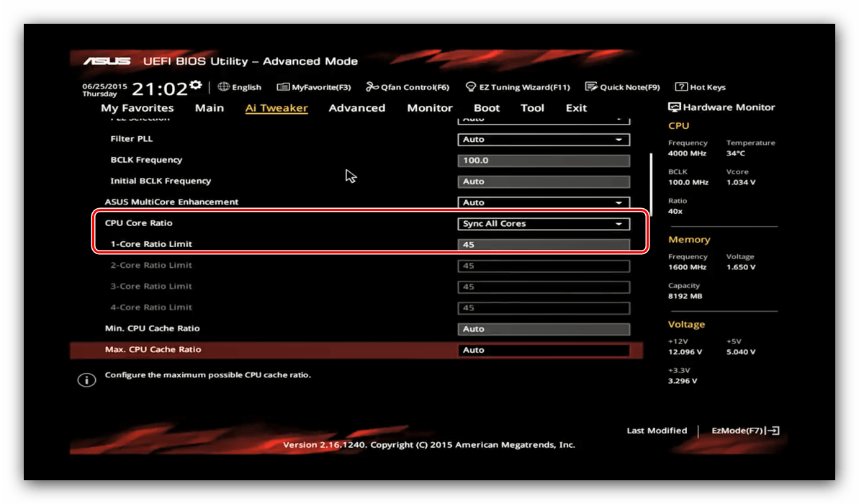The width and height of the screenshot is (859, 504).
Task: Open the Tool tab
Action: [x=532, y=108]
